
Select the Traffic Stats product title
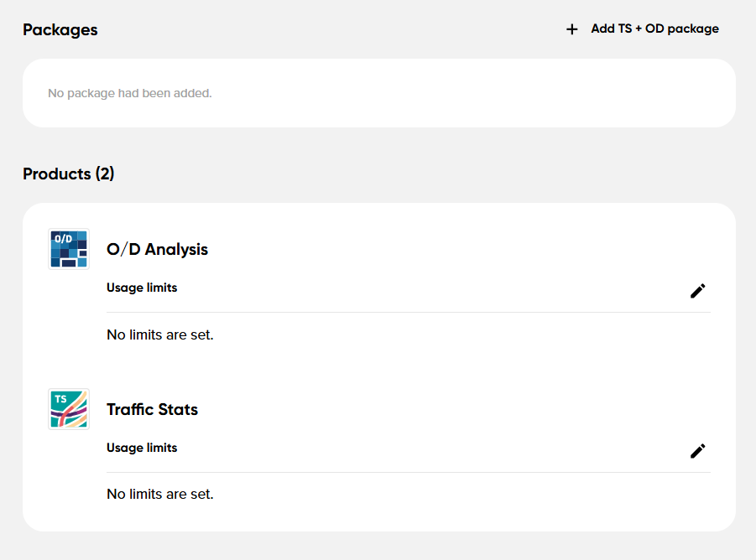pos(153,409)
